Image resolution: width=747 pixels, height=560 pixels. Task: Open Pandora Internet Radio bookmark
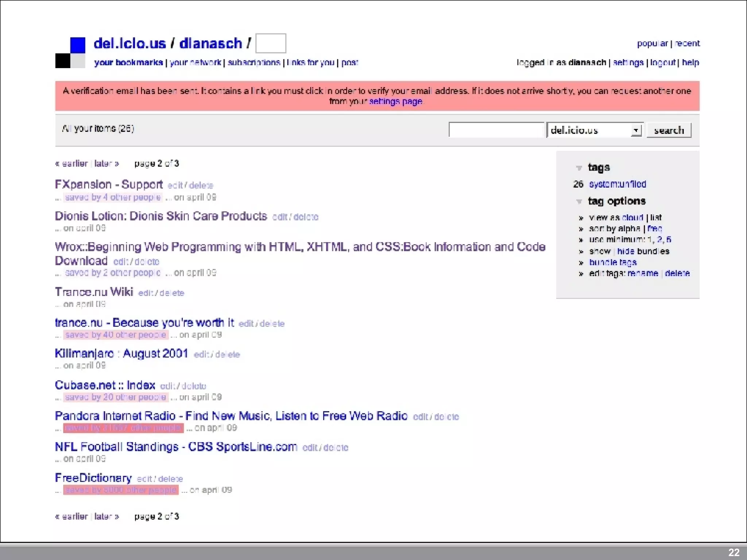pyautogui.click(x=231, y=416)
